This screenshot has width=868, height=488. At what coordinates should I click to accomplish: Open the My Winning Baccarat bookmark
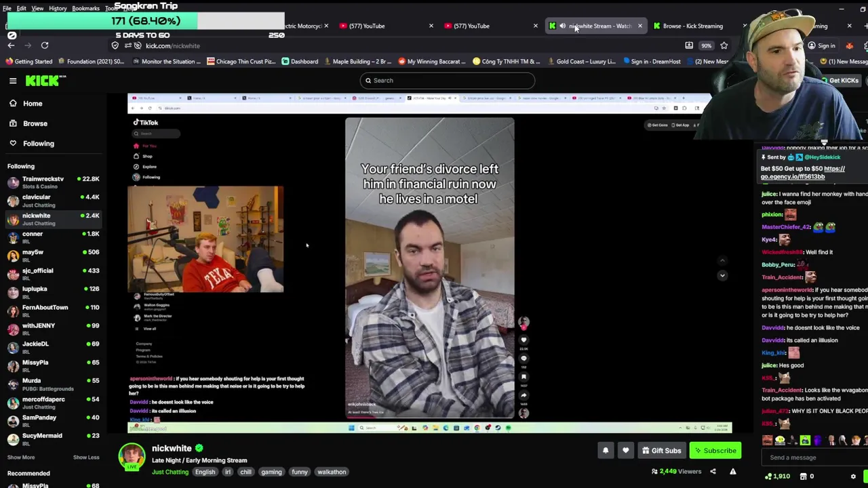point(431,62)
